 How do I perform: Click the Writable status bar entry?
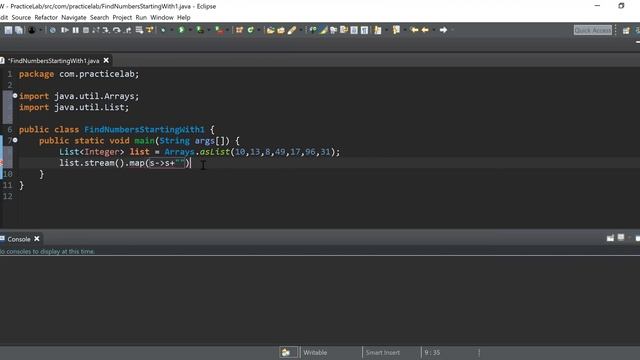(315, 352)
